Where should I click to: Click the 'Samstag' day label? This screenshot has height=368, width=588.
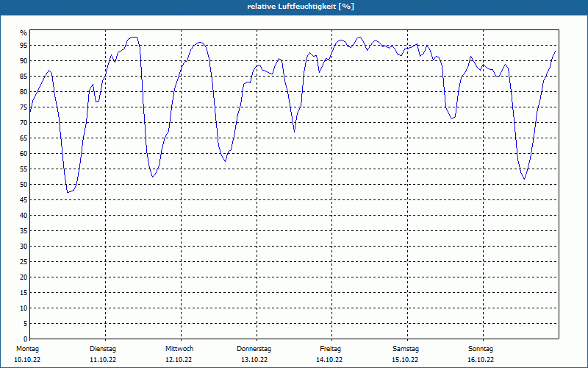point(406,349)
